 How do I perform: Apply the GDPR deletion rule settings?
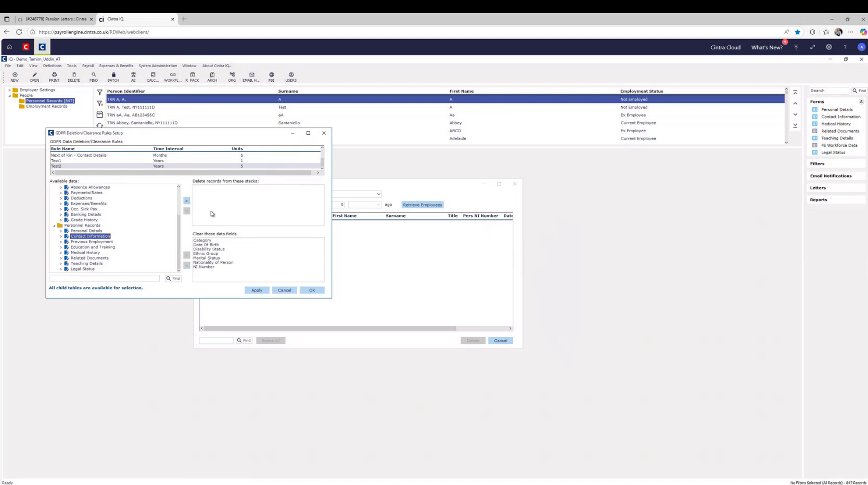[257, 290]
